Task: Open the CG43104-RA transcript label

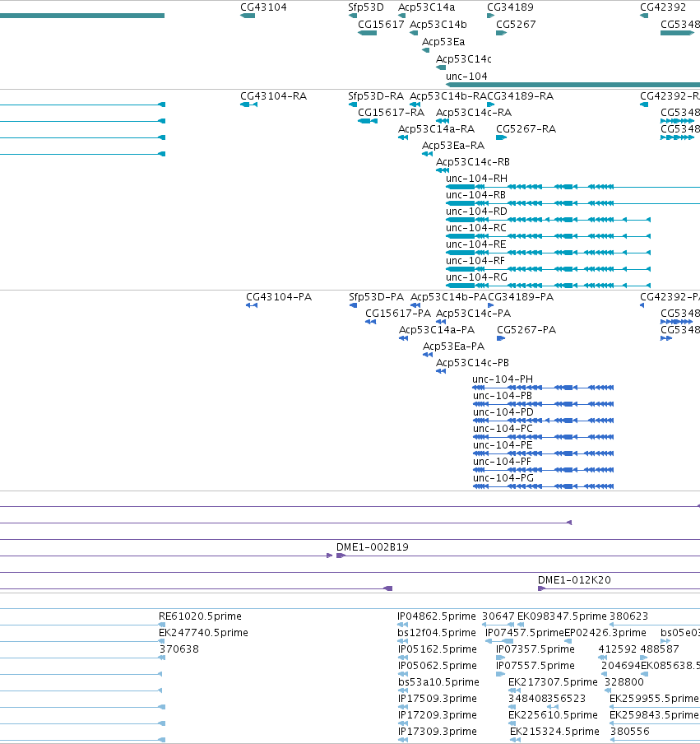Action: point(274,95)
